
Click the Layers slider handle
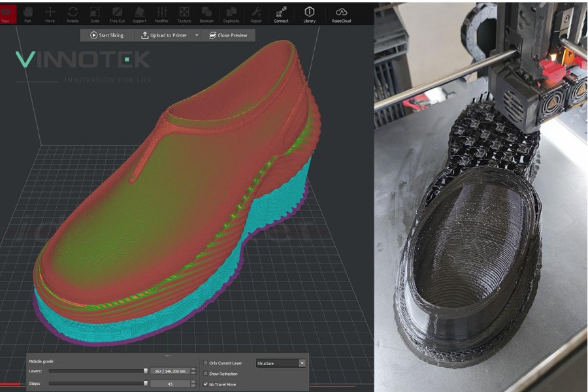[x=146, y=371]
